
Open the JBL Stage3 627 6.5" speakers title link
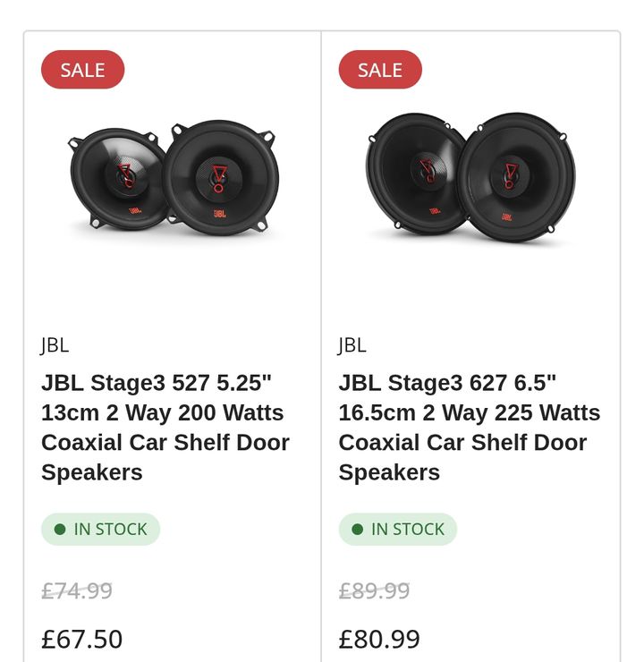(x=469, y=428)
